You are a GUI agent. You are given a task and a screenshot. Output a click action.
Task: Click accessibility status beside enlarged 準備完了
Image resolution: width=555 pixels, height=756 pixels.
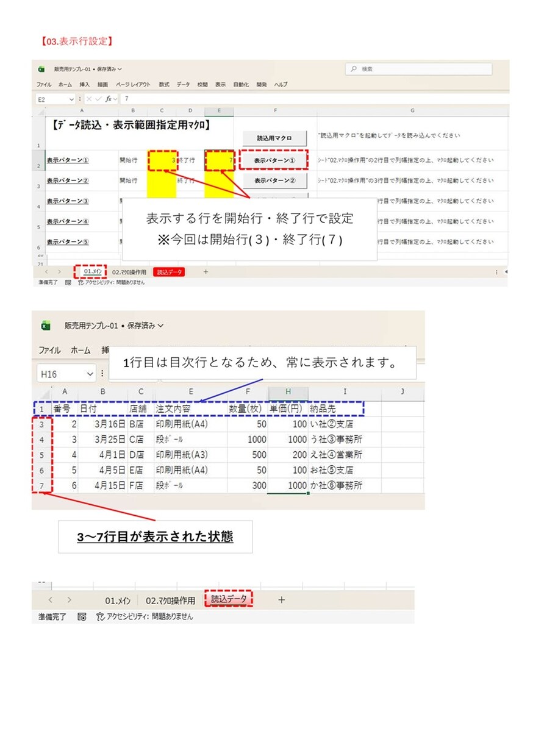(145, 616)
